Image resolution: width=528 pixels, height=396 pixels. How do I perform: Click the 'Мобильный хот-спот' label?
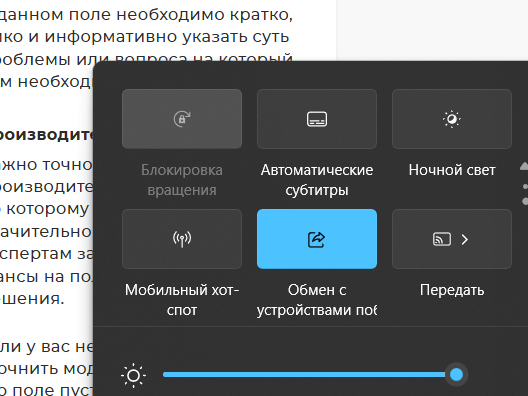[x=182, y=300]
